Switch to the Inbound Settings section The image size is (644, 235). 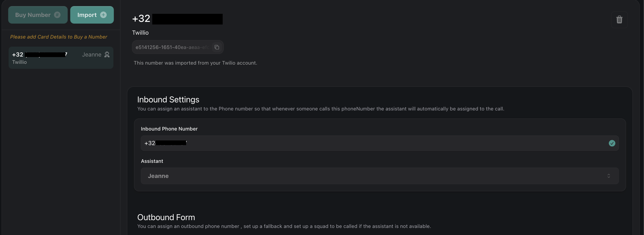[168, 100]
